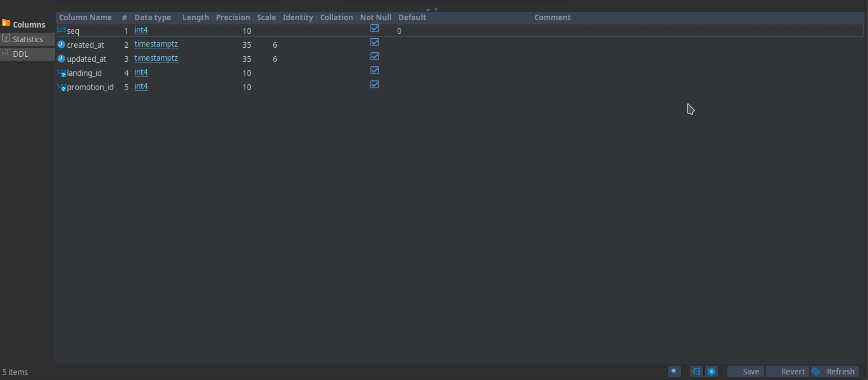
Task: Toggle Not Null checkbox for promotion_id
Action: coord(375,84)
